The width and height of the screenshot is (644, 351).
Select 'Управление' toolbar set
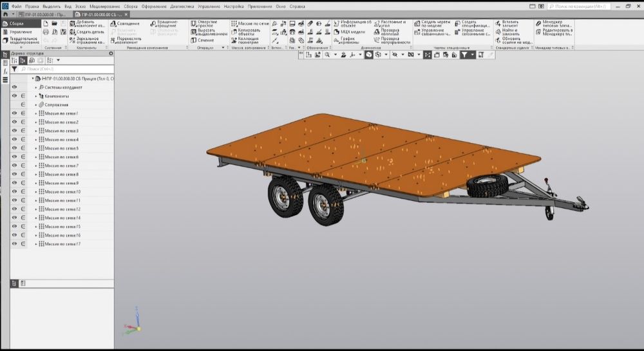point(21,32)
